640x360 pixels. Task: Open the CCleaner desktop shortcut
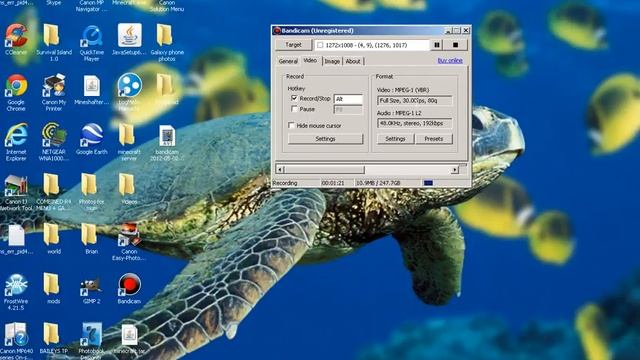[x=16, y=40]
